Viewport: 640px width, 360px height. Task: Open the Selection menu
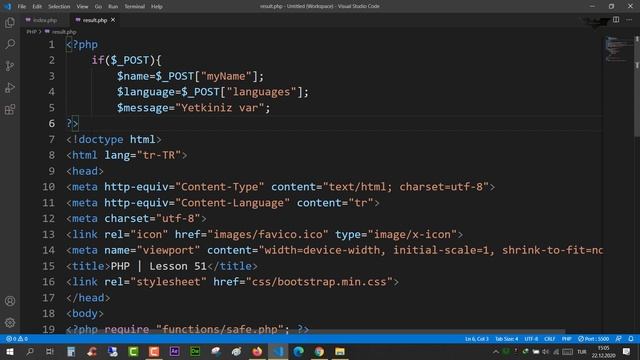59,6
